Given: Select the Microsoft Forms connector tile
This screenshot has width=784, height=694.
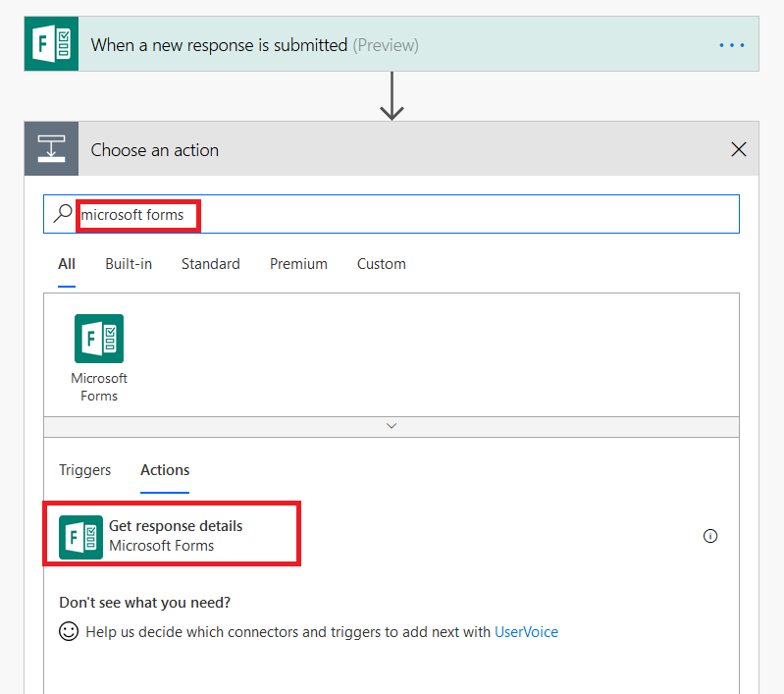Looking at the screenshot, I should (99, 357).
